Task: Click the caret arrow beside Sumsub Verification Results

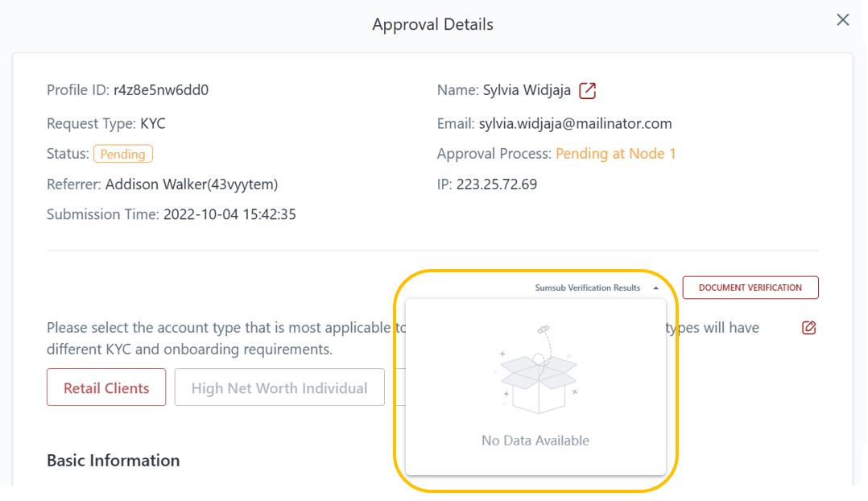Action: [x=656, y=288]
